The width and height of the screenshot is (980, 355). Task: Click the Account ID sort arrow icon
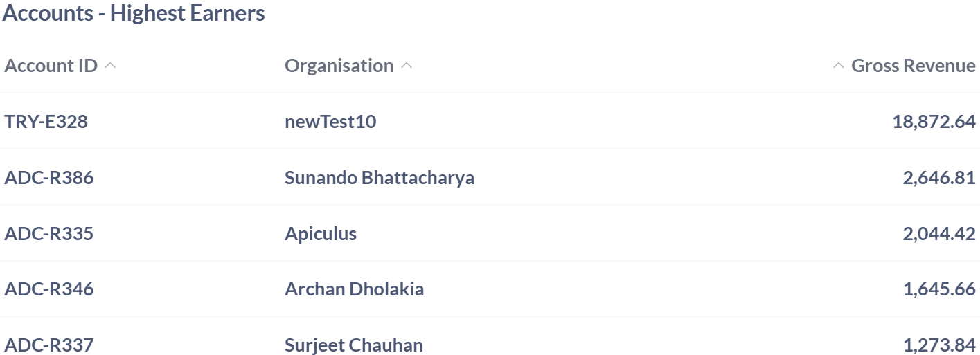tap(110, 66)
